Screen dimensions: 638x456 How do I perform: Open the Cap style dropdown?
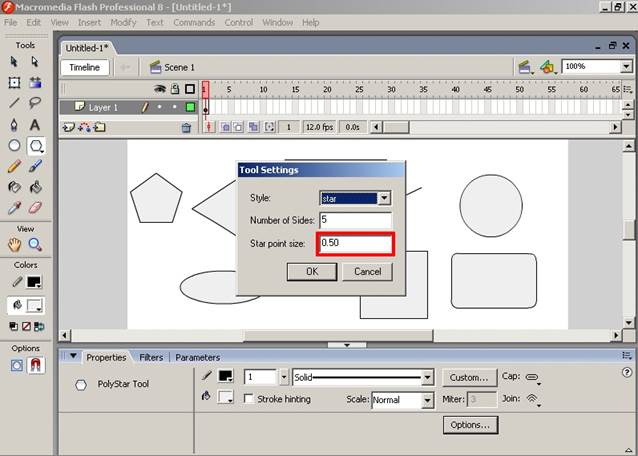tap(533, 378)
